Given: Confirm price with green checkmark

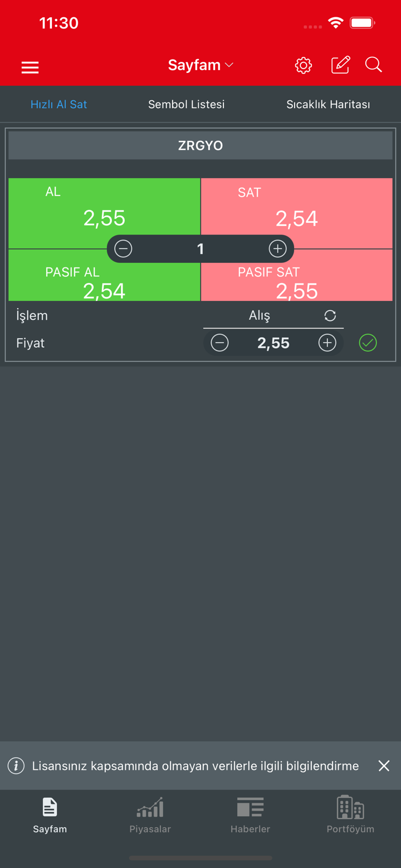Looking at the screenshot, I should (368, 343).
